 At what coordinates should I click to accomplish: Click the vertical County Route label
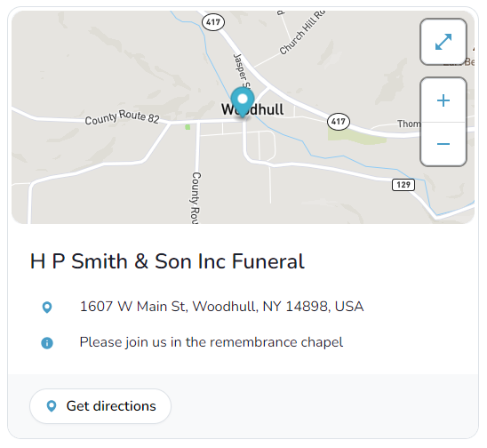pyautogui.click(x=196, y=197)
